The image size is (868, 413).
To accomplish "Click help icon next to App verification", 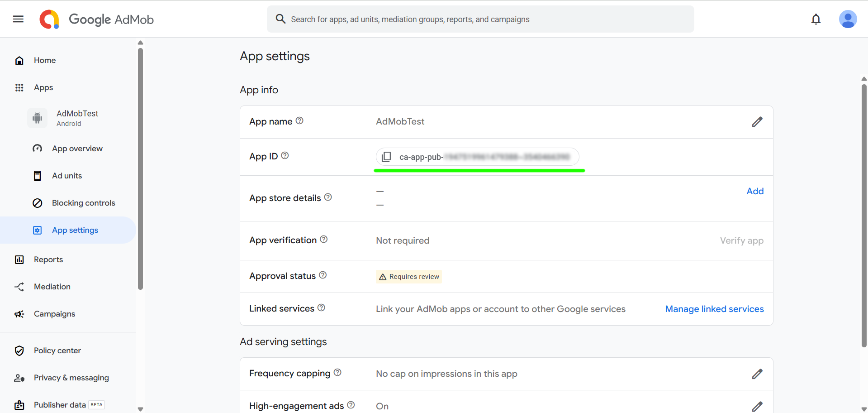I will click(x=324, y=240).
